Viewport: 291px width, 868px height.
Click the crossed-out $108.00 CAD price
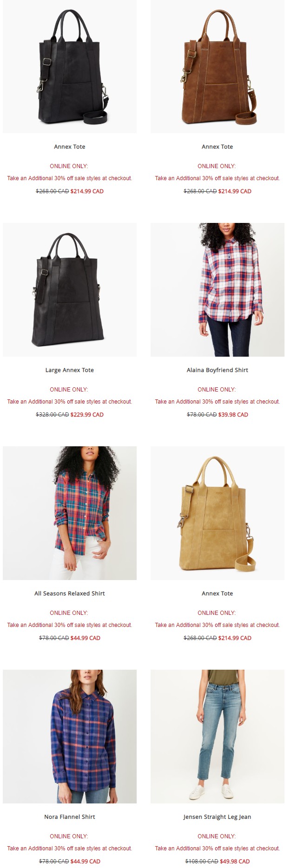click(x=202, y=861)
